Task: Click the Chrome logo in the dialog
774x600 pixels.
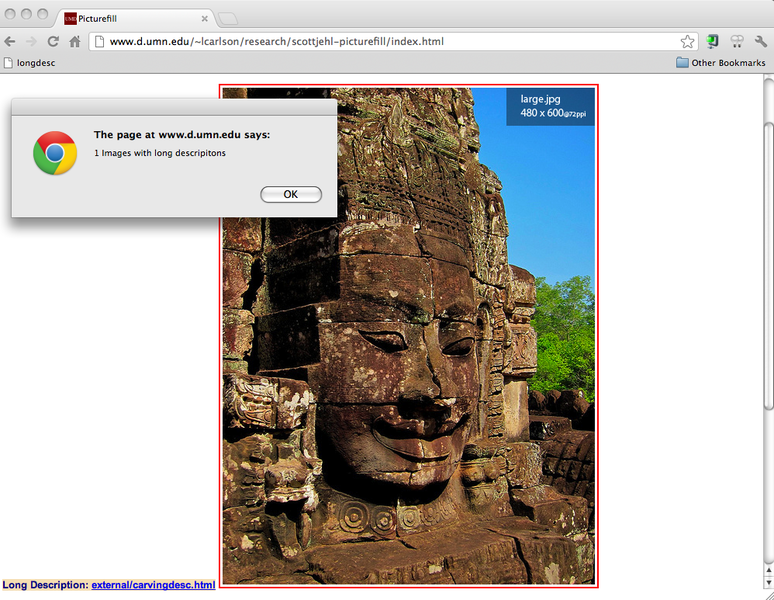Action: pyautogui.click(x=55, y=153)
